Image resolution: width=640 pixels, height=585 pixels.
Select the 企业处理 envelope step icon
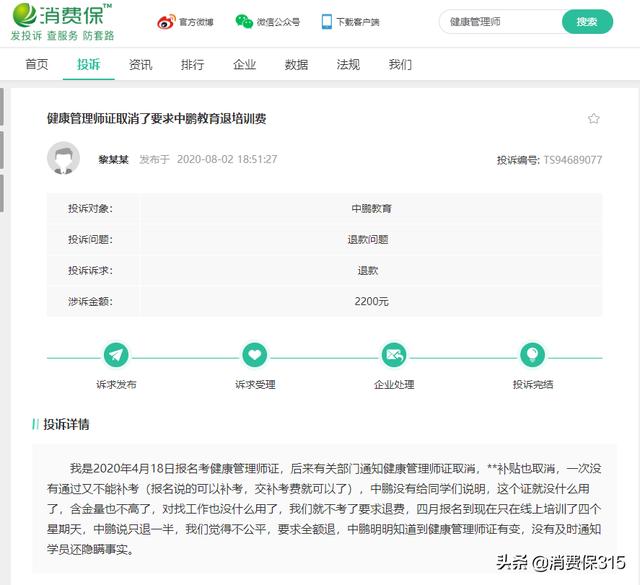tap(393, 355)
